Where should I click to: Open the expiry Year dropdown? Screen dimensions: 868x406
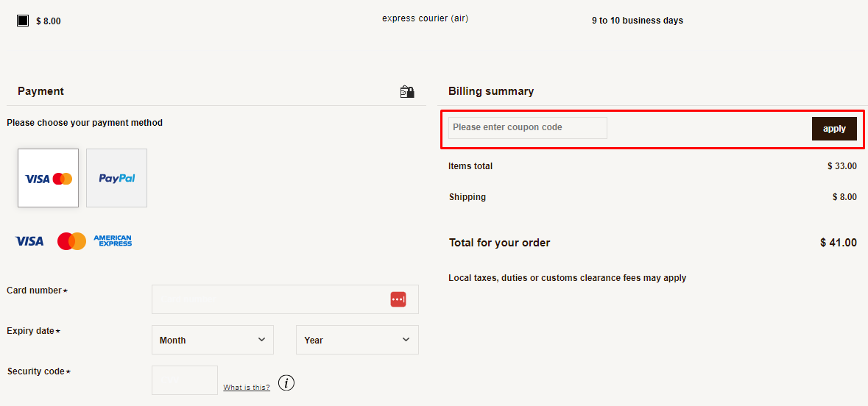pyautogui.click(x=358, y=340)
